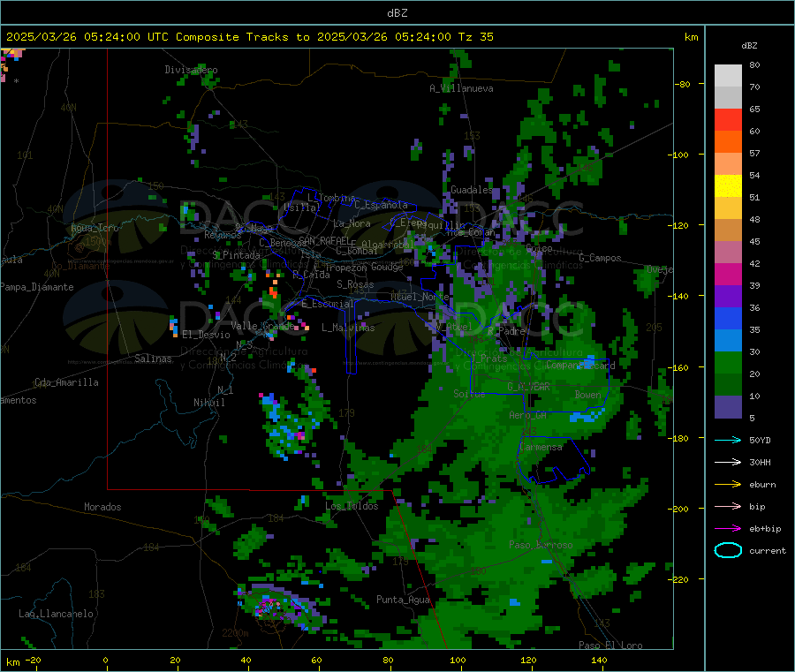Click the A_Villanueva map label
This screenshot has height=672, width=795.
pyautogui.click(x=461, y=88)
